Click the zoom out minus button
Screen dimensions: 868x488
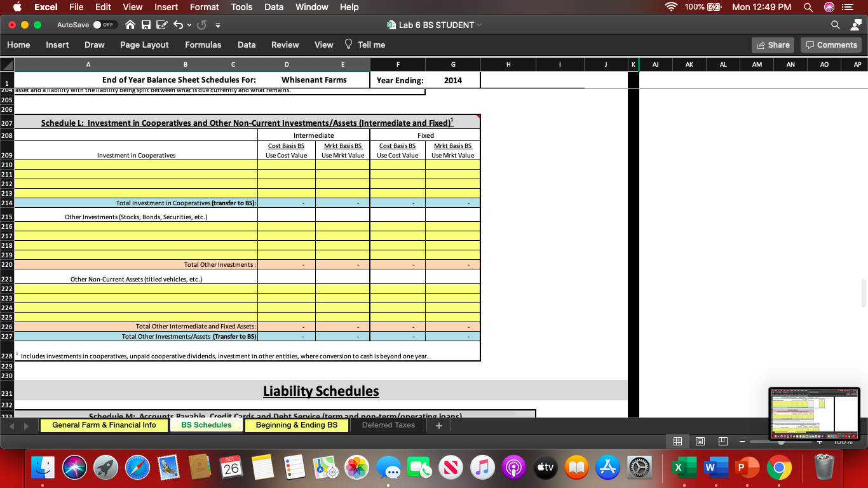tap(742, 441)
